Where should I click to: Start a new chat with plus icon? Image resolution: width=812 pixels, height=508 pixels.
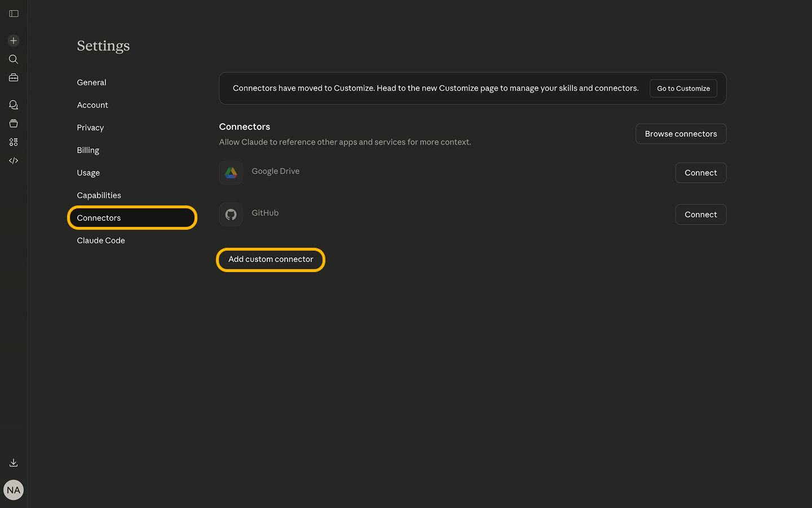click(x=14, y=41)
